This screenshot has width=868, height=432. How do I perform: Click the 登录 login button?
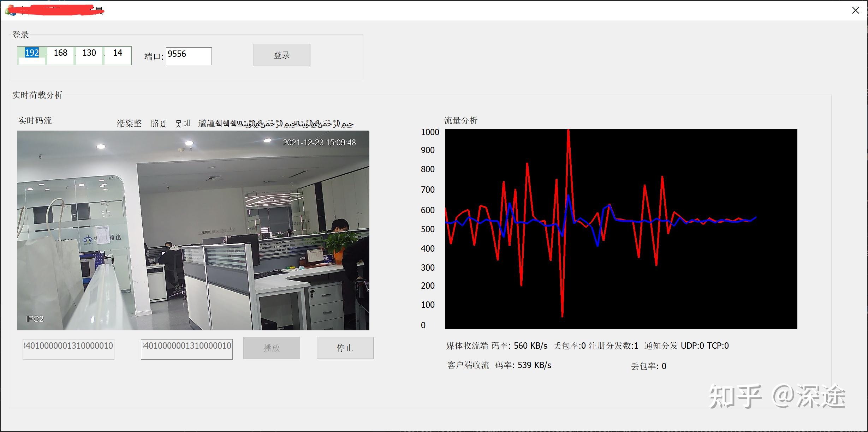(x=281, y=55)
